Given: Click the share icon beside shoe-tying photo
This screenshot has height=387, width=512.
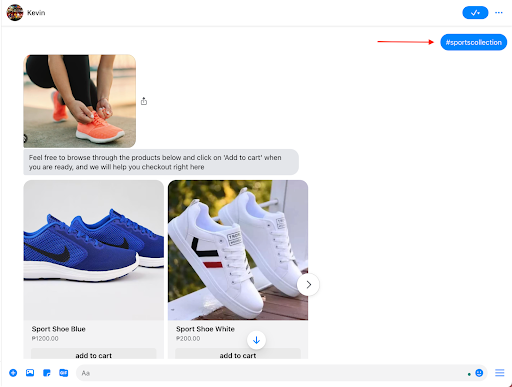Looking at the screenshot, I should [x=144, y=101].
